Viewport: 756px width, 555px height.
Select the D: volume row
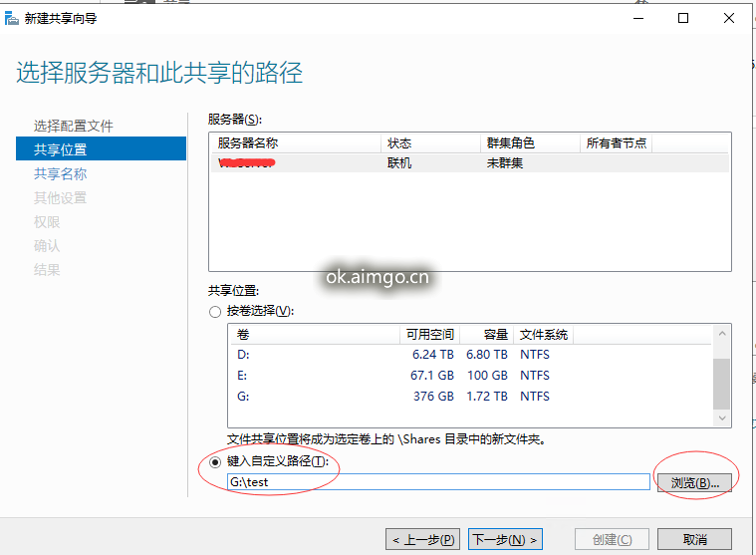[x=468, y=355]
